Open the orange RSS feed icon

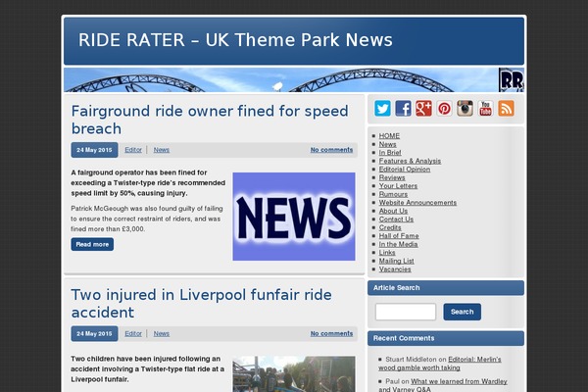coord(506,109)
